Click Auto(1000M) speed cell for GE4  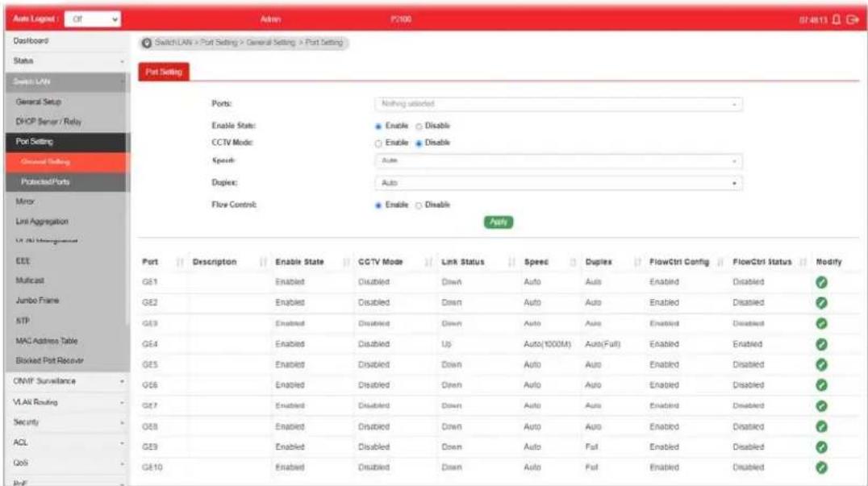[x=547, y=344]
